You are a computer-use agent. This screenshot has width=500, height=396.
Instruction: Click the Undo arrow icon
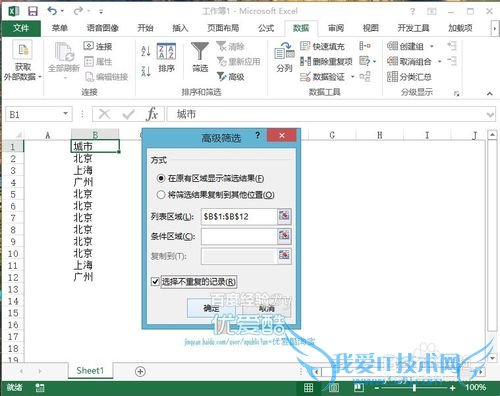[52, 11]
